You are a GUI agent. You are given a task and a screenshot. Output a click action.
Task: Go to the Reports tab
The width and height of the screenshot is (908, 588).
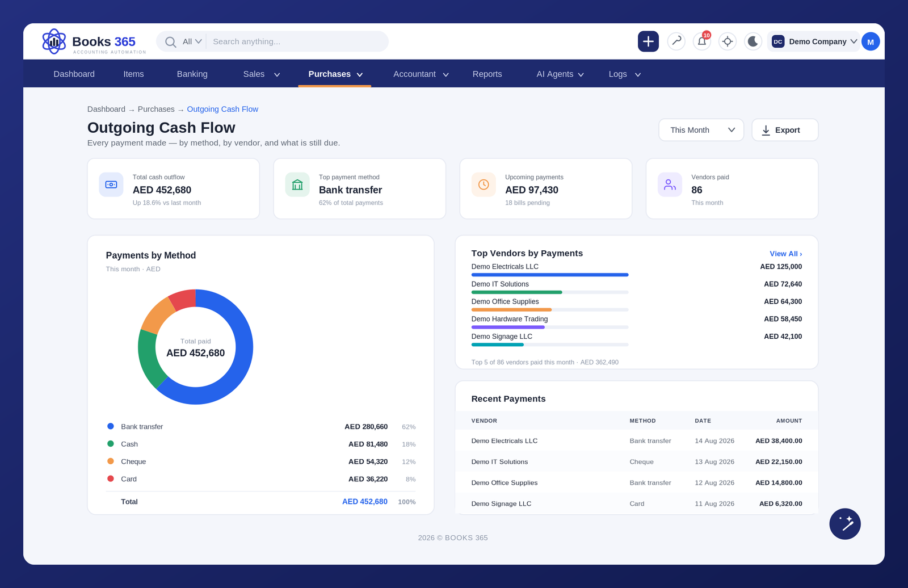click(x=487, y=74)
